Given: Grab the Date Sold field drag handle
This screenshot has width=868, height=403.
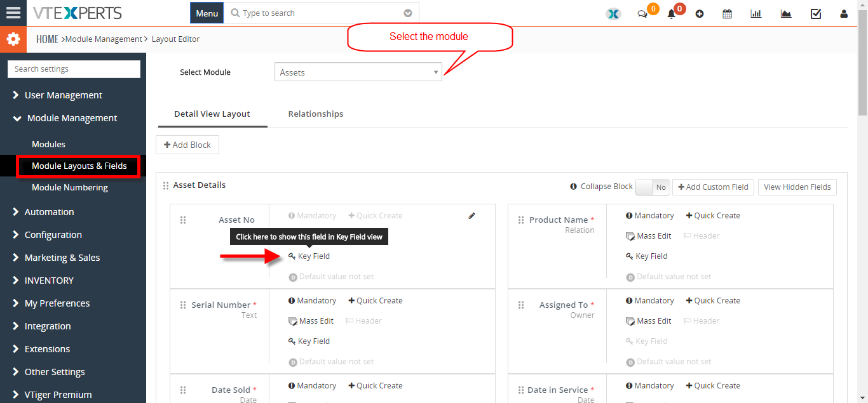Looking at the screenshot, I should [183, 390].
